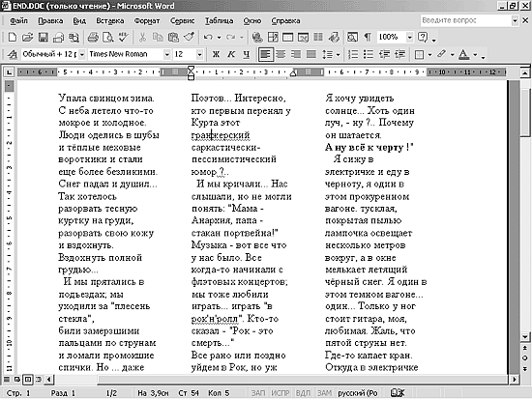This screenshot has height=399, width=532.
Task: Open the Формат menu
Action: coord(147,21)
